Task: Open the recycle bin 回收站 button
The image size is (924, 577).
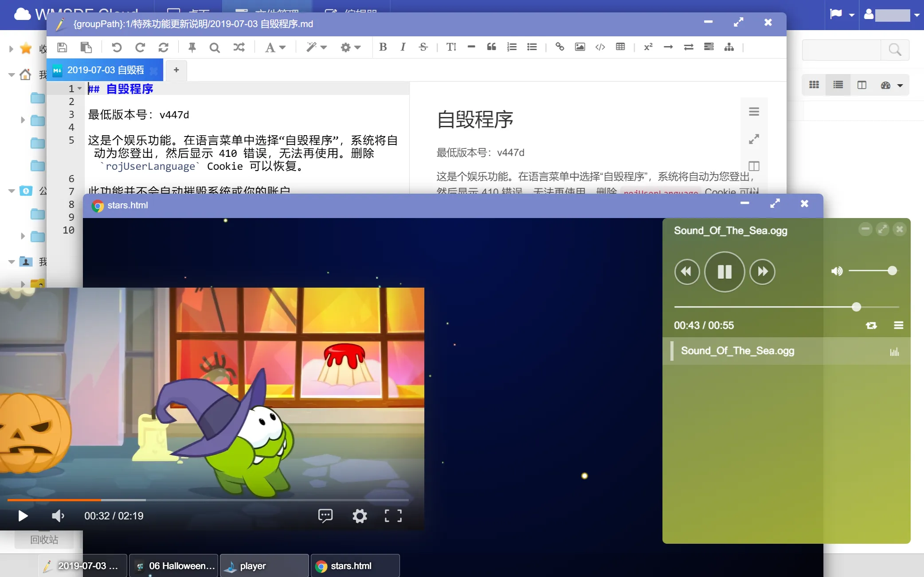Action: [x=44, y=540]
